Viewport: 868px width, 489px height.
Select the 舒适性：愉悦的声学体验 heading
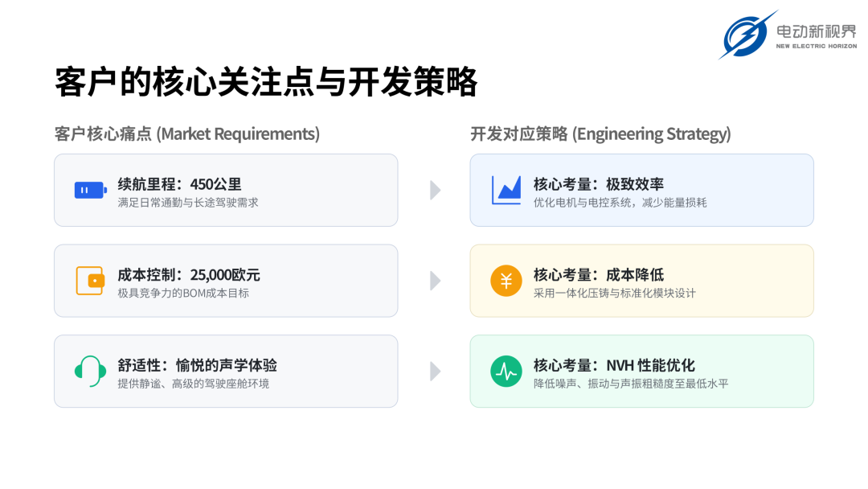point(197,365)
